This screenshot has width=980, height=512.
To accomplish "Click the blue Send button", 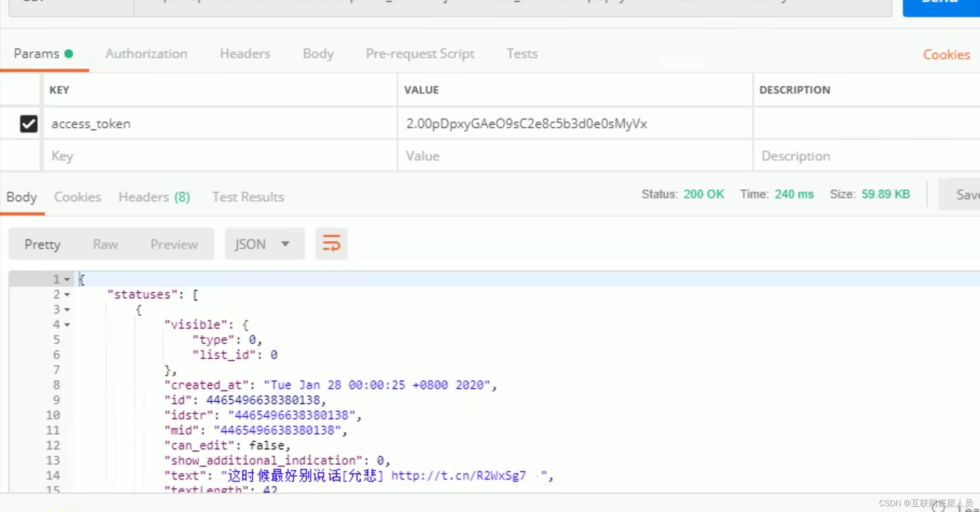I will pyautogui.click(x=941, y=8).
